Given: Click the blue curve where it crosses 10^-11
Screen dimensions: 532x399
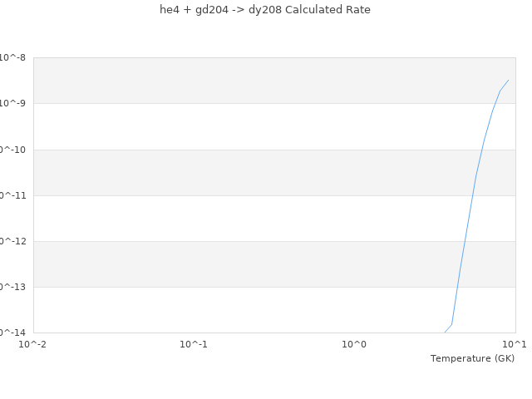Looking at the screenshot, I should coord(473,195).
